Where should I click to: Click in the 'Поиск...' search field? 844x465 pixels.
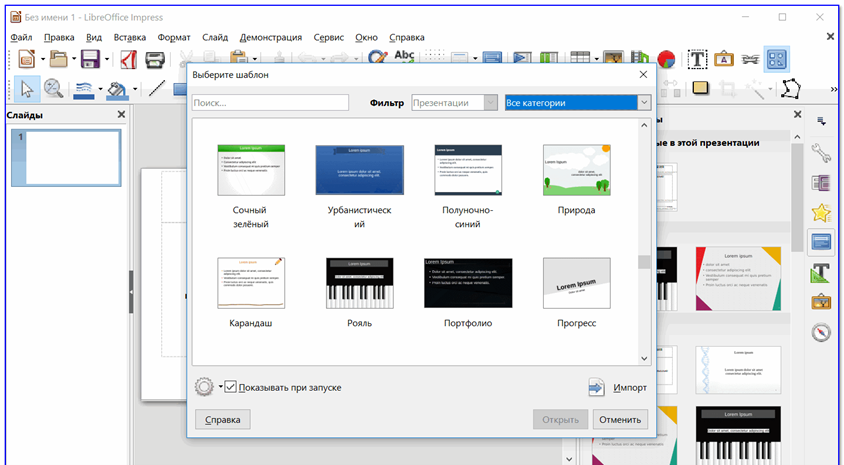click(270, 103)
